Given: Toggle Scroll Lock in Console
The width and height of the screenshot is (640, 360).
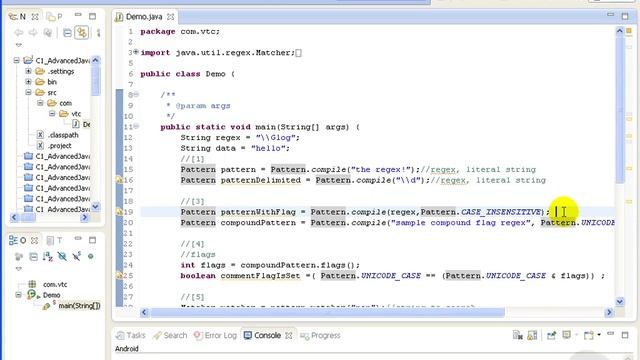Looking at the screenshot, I should click(532, 336).
